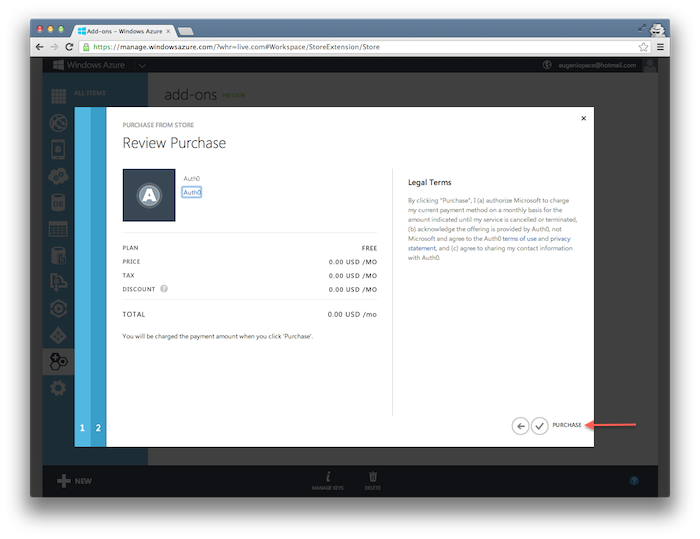
Task: Click the user avatar icon in header
Action: 650,65
